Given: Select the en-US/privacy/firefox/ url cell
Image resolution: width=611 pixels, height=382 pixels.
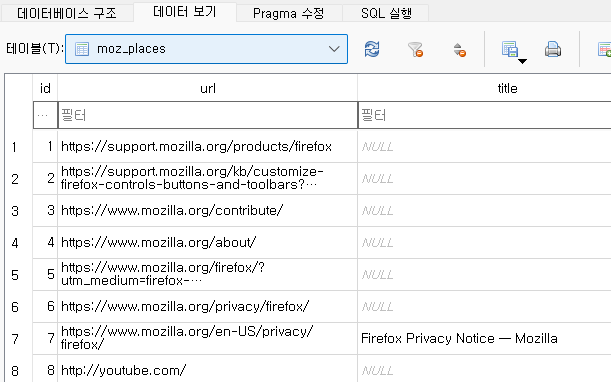Looking at the screenshot, I should [x=208, y=339].
